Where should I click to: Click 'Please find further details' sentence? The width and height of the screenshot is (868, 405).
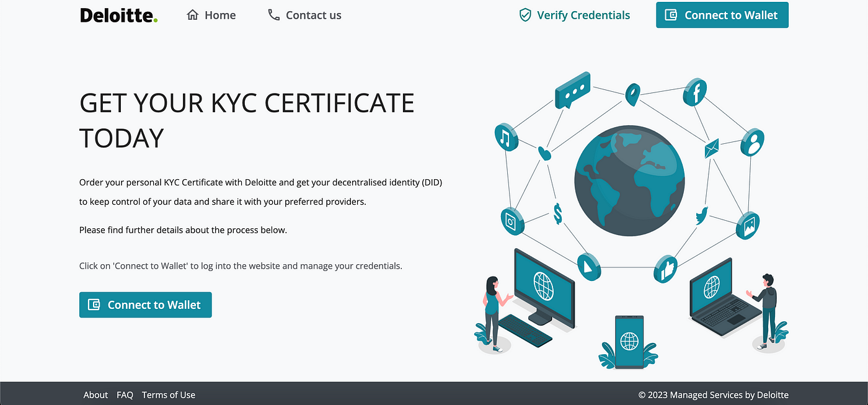click(x=183, y=230)
